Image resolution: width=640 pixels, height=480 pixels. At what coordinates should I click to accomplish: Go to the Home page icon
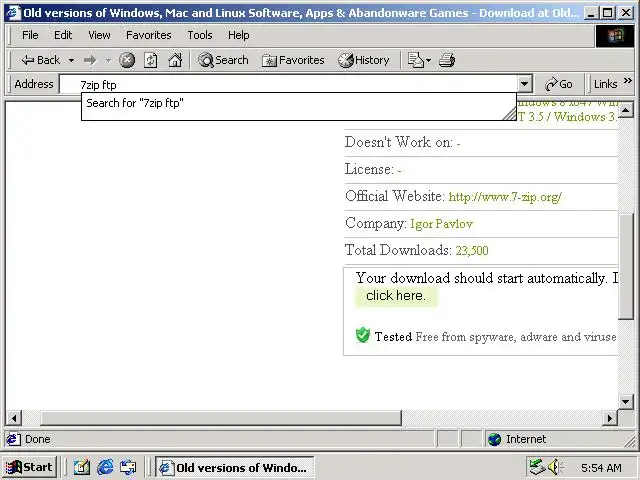(x=175, y=60)
